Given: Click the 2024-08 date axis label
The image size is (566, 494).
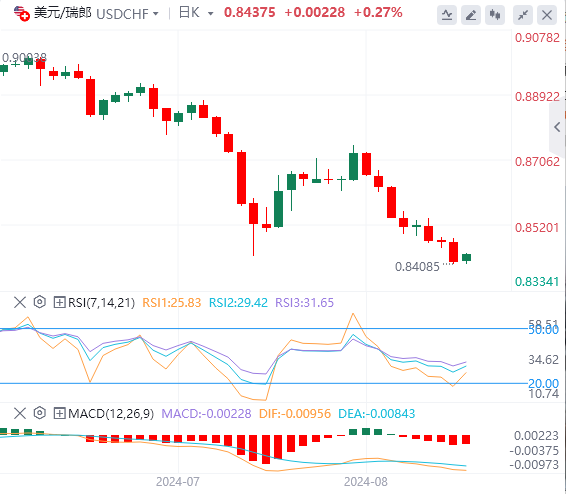Looking at the screenshot, I should click(366, 482).
